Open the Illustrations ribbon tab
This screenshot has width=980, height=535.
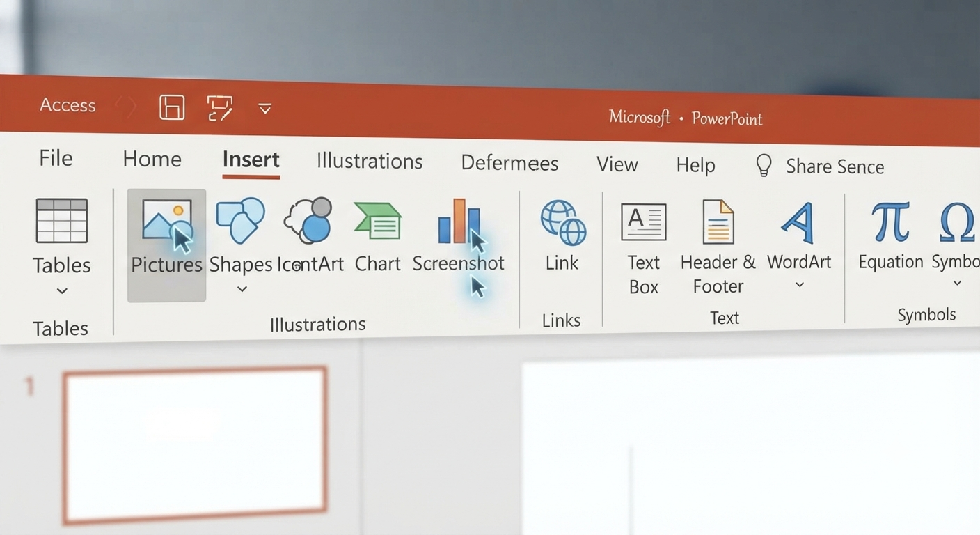point(370,162)
